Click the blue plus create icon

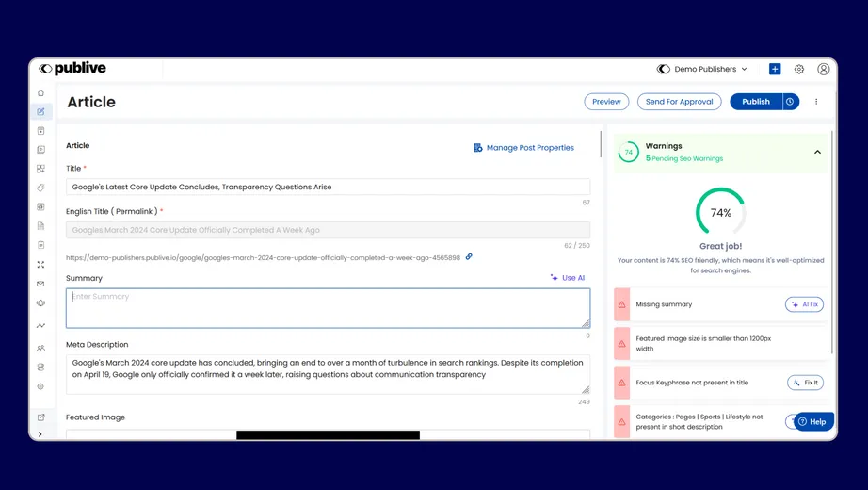click(x=775, y=69)
